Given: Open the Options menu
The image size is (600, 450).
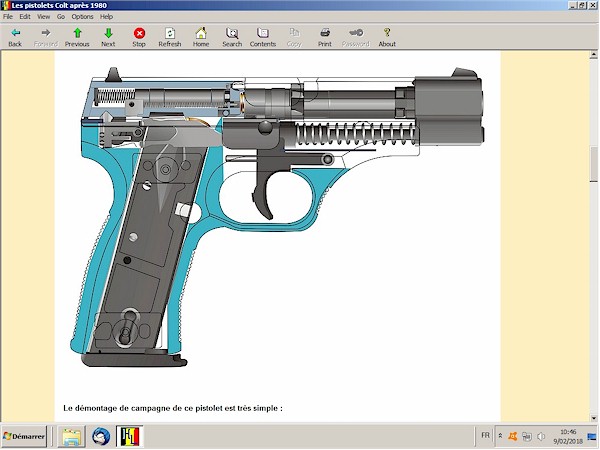Looking at the screenshot, I should click(82, 17).
